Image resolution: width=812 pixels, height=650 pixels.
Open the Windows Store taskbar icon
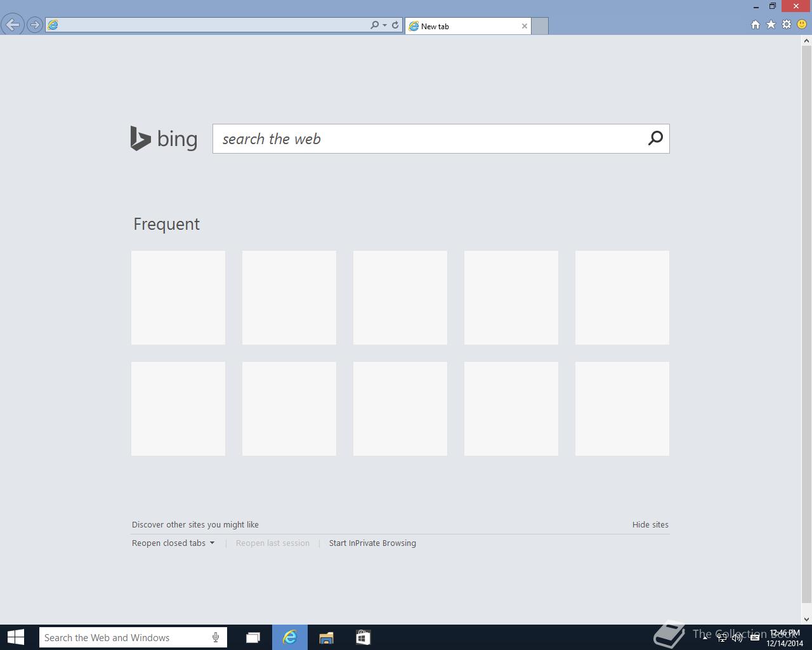[x=363, y=637]
